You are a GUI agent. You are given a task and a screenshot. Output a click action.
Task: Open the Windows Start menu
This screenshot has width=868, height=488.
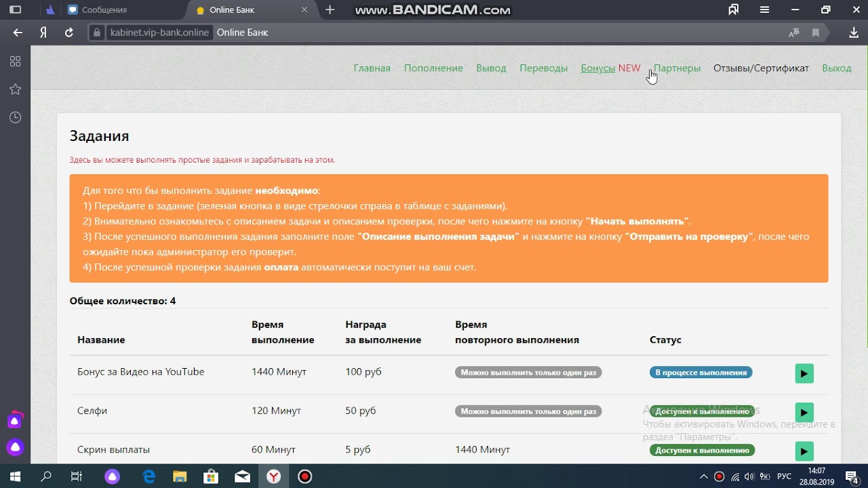15,476
